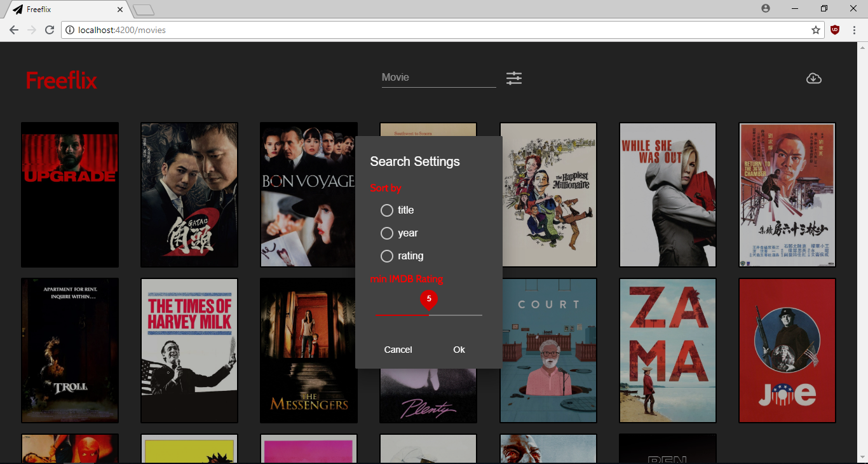Bookmark this page with the star
Screen dimensions: 868x464
click(816, 30)
